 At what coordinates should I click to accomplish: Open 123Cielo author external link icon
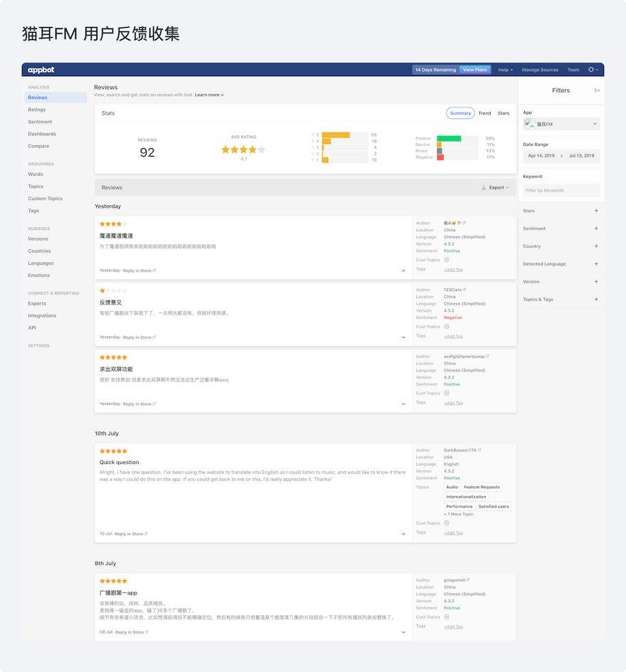(x=465, y=290)
